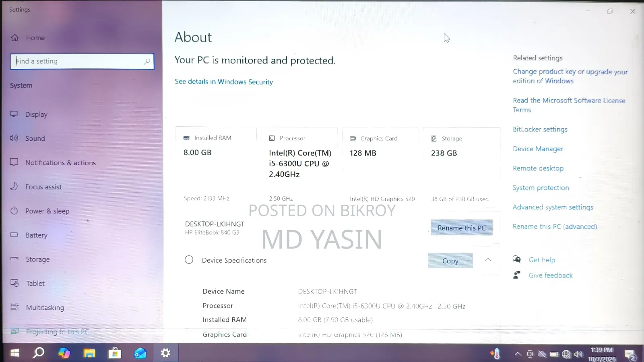This screenshot has width=644, height=362.
Task: Open the Storage page in the sidebar
Action: tap(37, 259)
